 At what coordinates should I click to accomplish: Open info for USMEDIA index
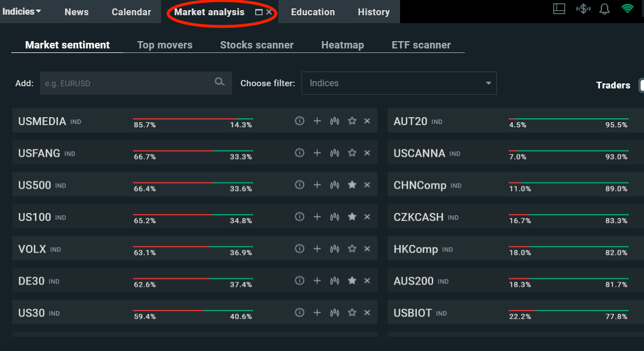(300, 121)
